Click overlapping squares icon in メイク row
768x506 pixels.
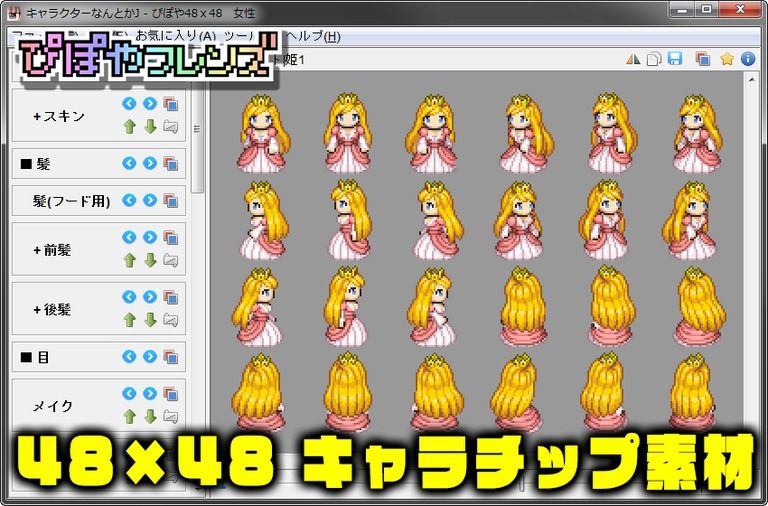pyautogui.click(x=170, y=394)
